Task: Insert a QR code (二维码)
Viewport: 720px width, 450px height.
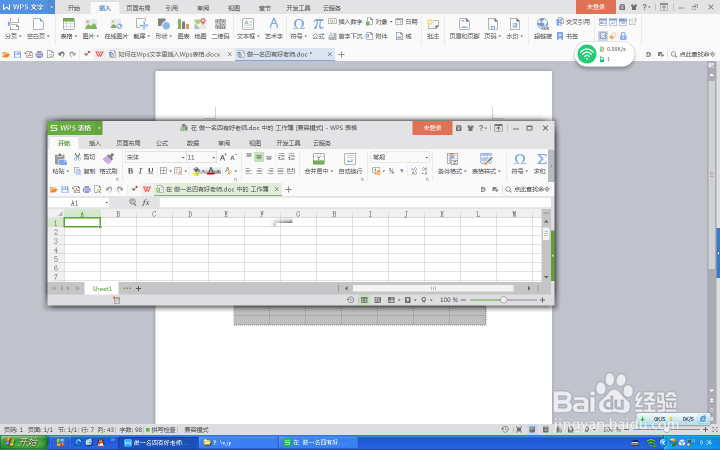Action: click(220, 28)
